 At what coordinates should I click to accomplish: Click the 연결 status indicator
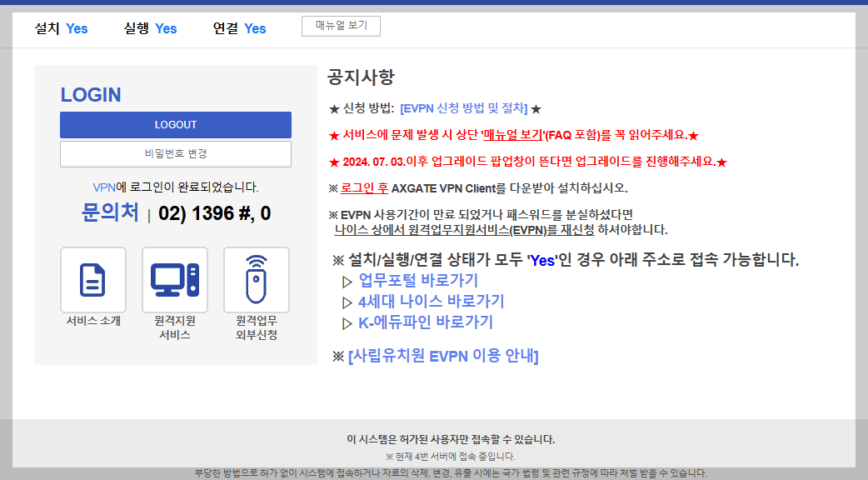point(227,28)
